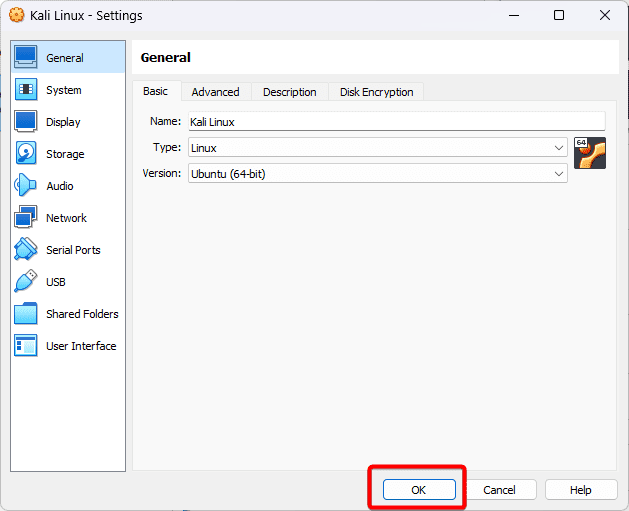
Task: Switch to the Disk Encryption tab
Action: (377, 92)
